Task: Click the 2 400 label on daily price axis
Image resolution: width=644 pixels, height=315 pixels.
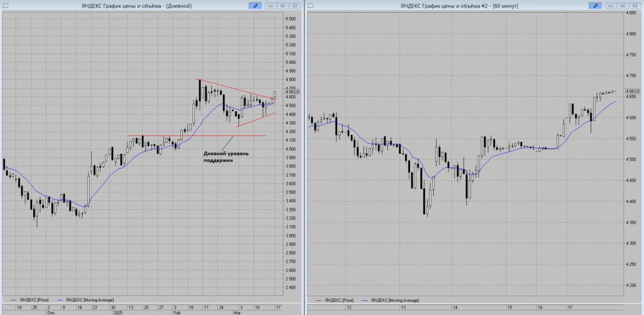Action: pos(291,287)
